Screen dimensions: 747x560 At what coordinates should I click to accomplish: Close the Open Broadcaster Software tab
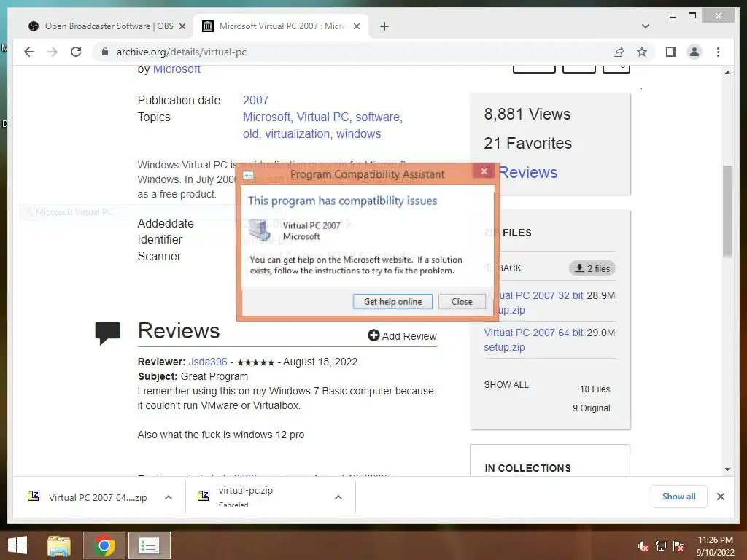182,26
